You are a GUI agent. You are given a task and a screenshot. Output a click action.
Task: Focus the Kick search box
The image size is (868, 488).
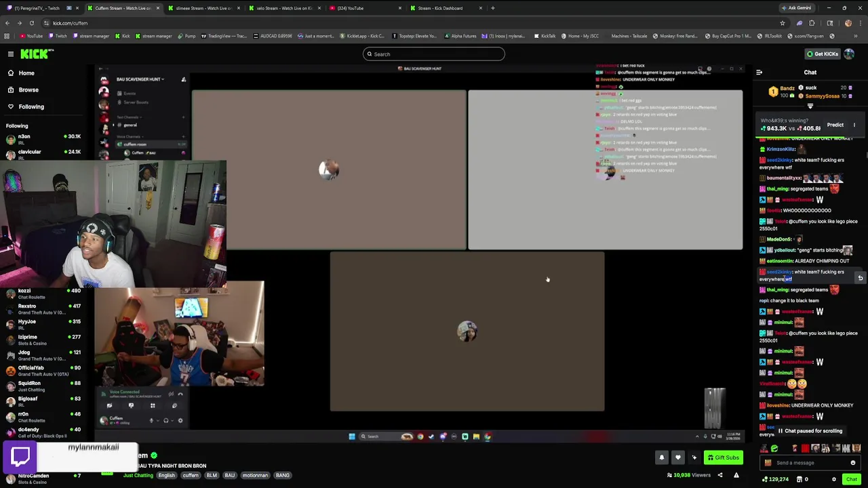coord(434,54)
